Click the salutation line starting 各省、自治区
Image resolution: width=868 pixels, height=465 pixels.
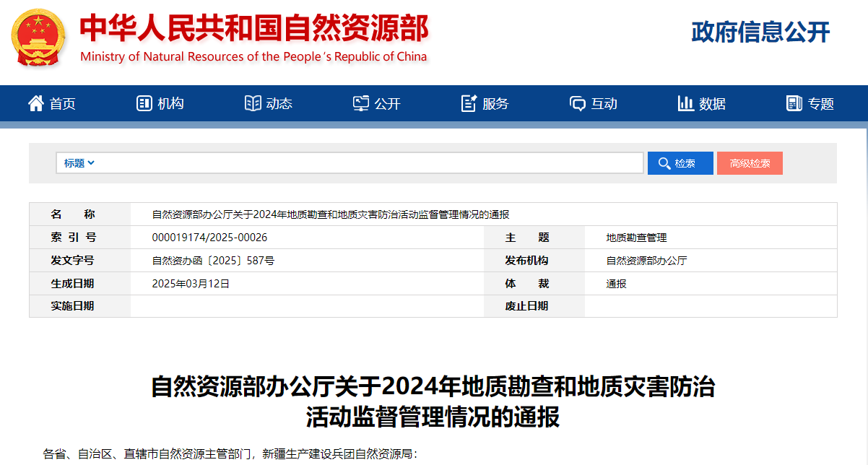pos(230,454)
